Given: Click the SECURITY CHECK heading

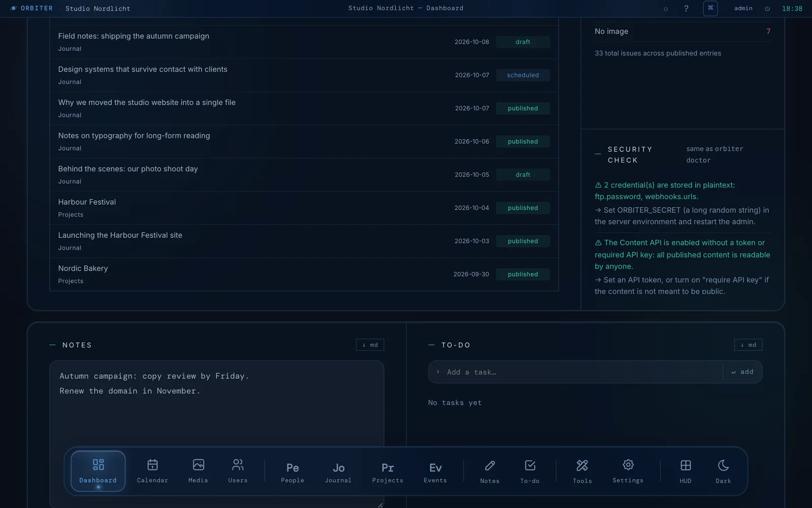Looking at the screenshot, I should [x=630, y=154].
